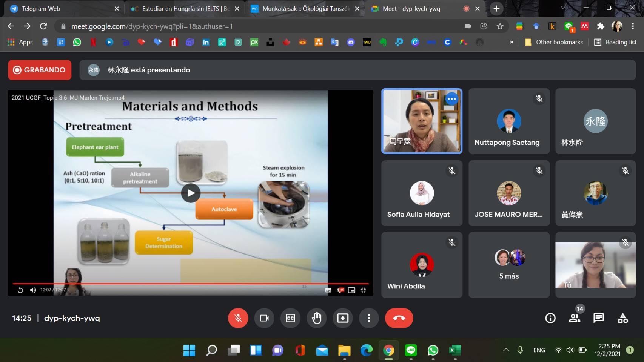644x362 pixels.
Task: Open Other bookmarks folder
Action: [x=554, y=42]
